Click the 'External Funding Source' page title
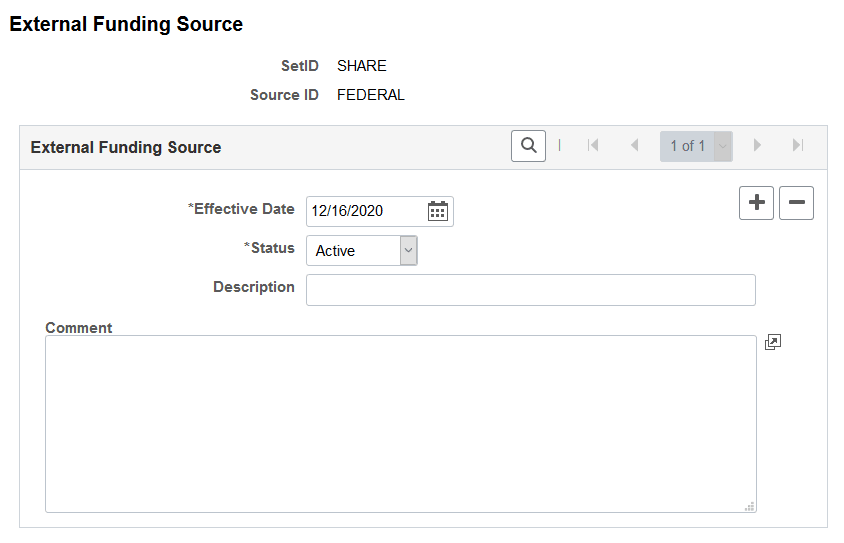The image size is (844, 543). pyautogui.click(x=126, y=24)
